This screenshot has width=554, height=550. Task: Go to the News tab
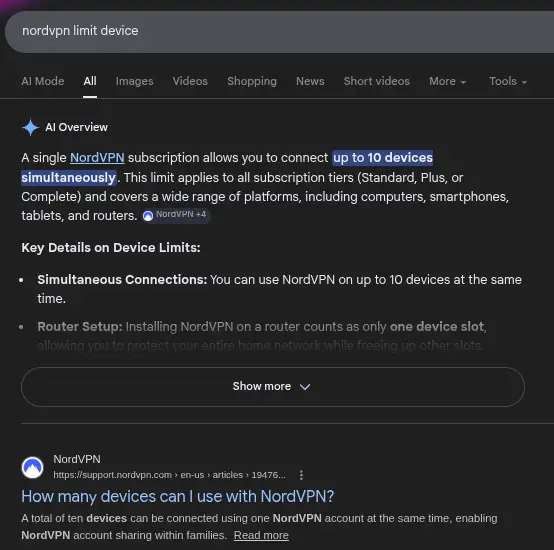point(310,82)
